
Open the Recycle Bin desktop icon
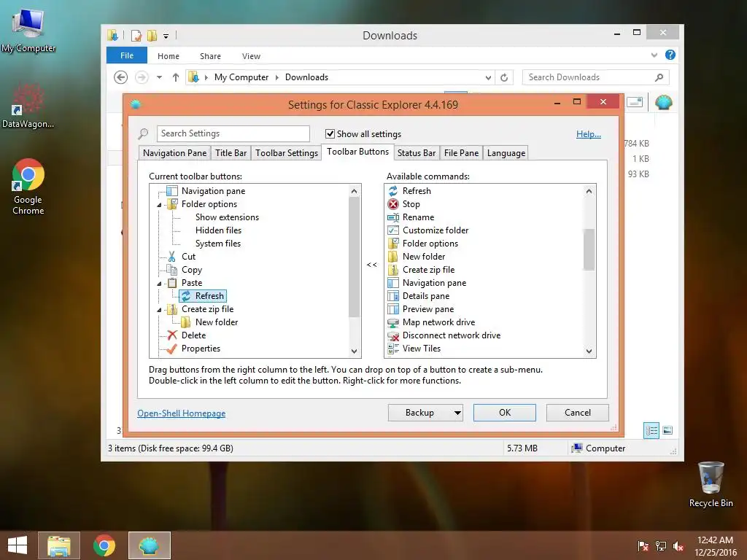pos(711,484)
